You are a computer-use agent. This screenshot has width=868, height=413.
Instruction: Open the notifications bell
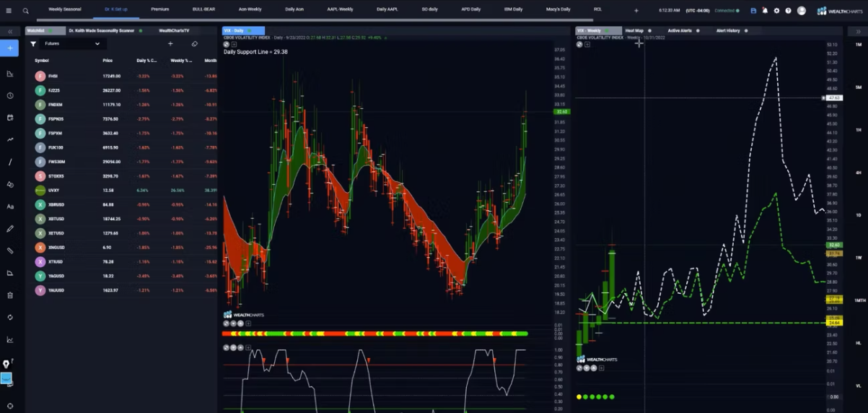point(765,11)
